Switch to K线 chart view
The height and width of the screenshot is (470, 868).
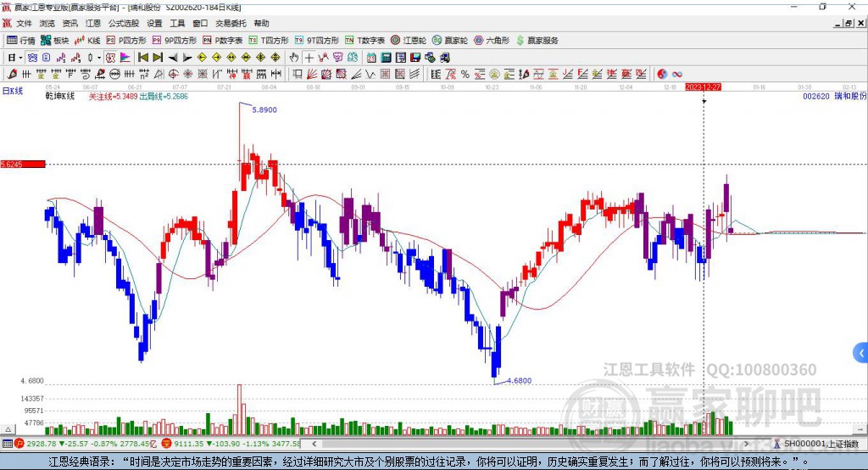87,41
